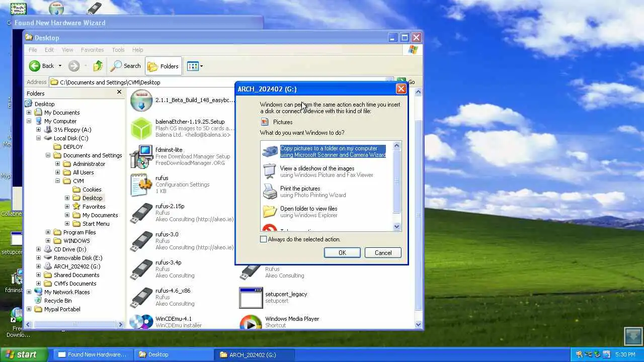The height and width of the screenshot is (362, 644).
Task: Open the Views toolbar dropdown
Action: 195,66
